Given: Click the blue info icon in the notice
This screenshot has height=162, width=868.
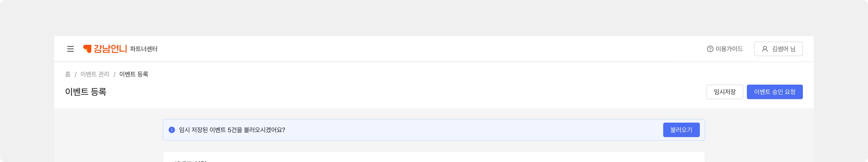Looking at the screenshot, I should pos(172,130).
